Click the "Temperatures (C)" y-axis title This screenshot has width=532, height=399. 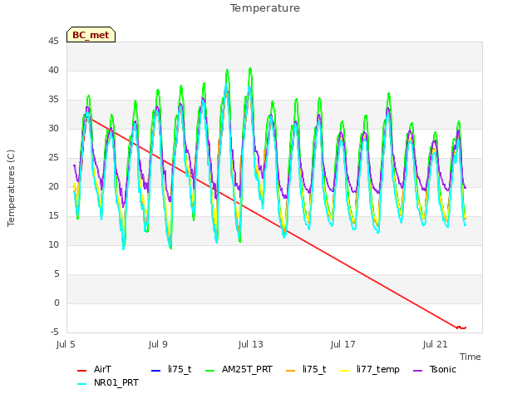click(11, 188)
